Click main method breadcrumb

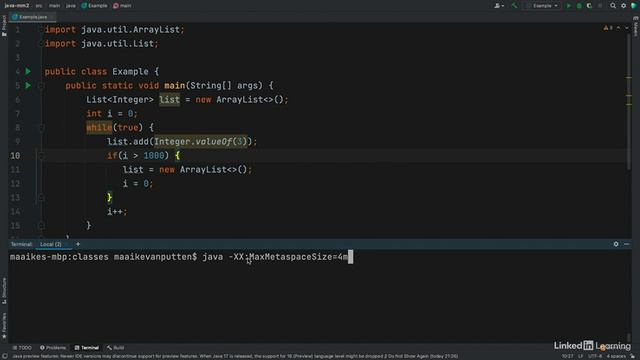tap(122, 6)
